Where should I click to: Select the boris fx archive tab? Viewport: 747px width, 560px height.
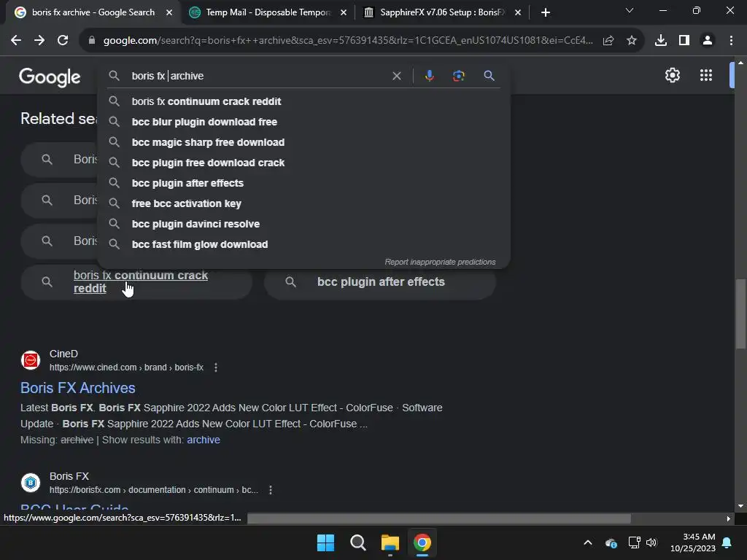(93, 12)
